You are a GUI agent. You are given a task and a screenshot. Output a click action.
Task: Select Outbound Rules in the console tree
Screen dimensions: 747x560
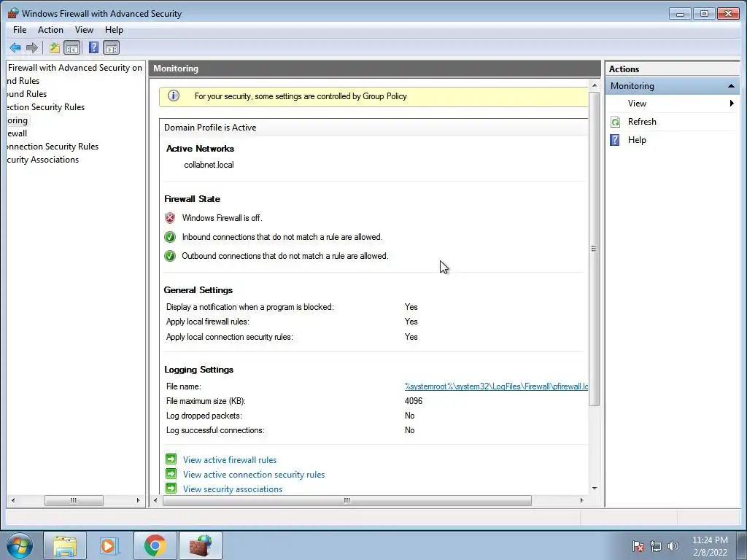pos(27,94)
